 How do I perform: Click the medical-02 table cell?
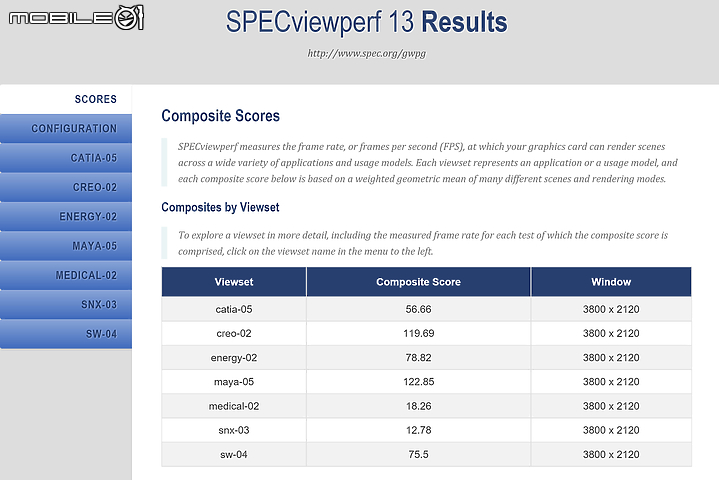click(x=234, y=406)
